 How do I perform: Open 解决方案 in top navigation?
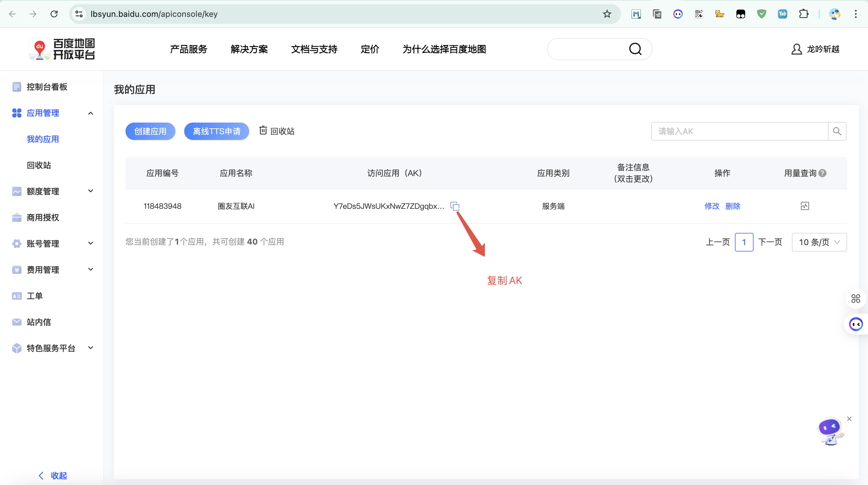click(249, 49)
